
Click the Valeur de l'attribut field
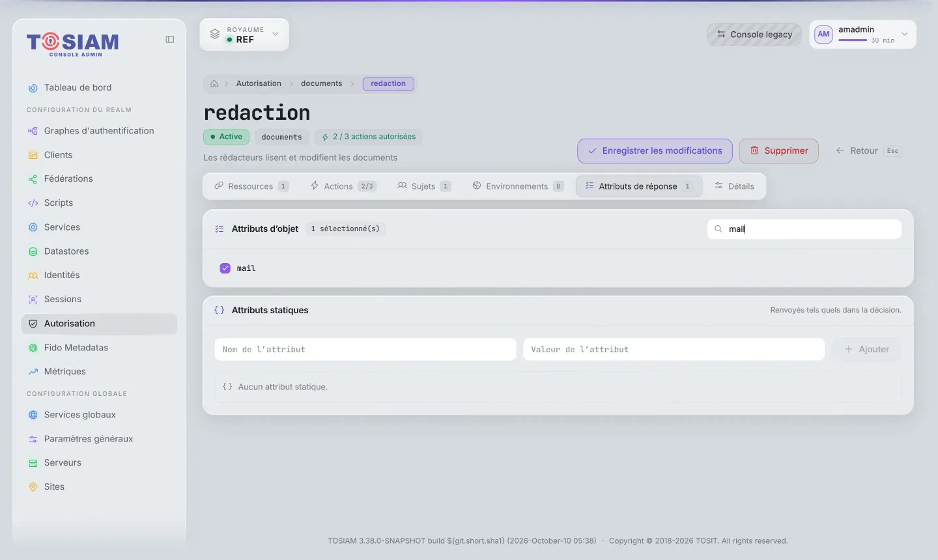[x=674, y=350]
